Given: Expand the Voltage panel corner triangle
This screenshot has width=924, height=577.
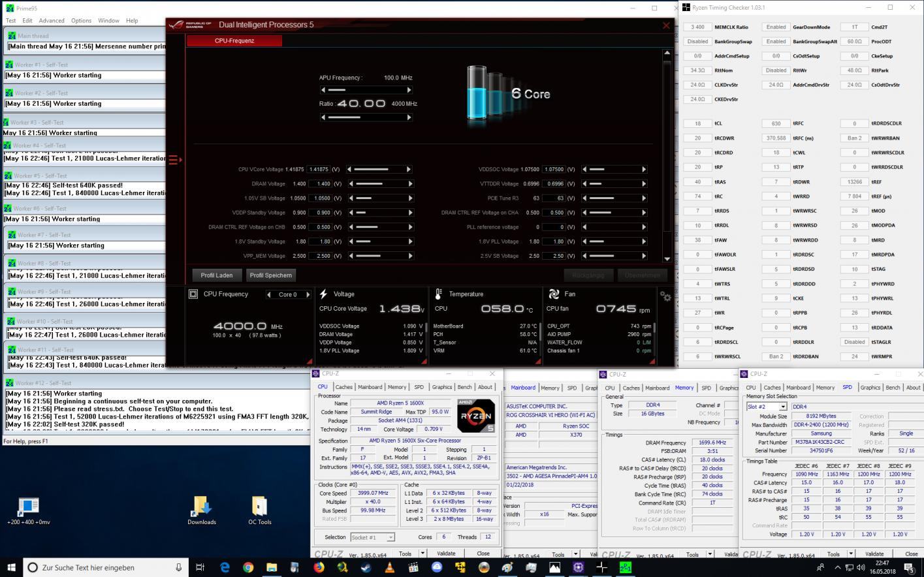Looking at the screenshot, I should pyautogui.click(x=424, y=360).
